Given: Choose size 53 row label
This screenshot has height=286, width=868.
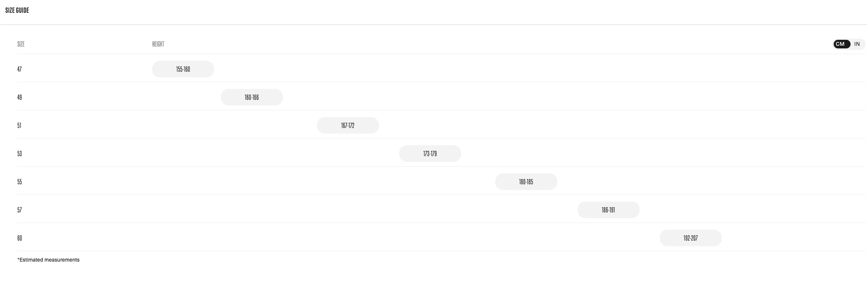Looking at the screenshot, I should click(19, 154).
